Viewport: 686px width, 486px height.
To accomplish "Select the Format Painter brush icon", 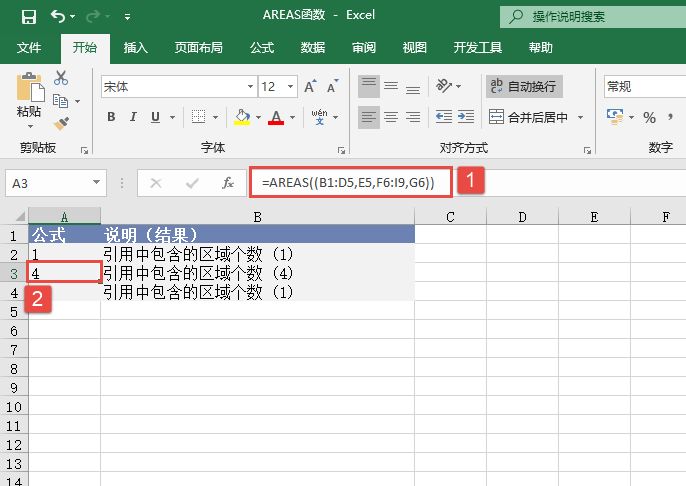I will (x=61, y=123).
